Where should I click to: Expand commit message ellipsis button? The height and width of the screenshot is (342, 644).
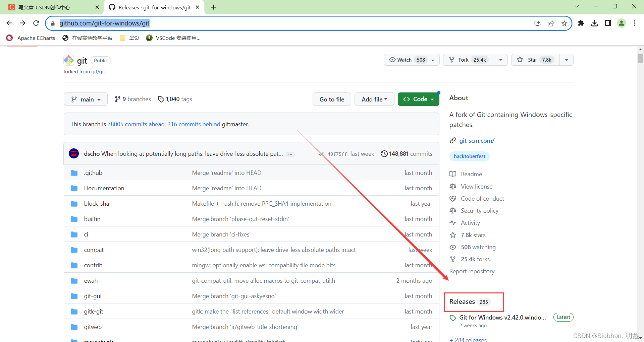(x=290, y=154)
